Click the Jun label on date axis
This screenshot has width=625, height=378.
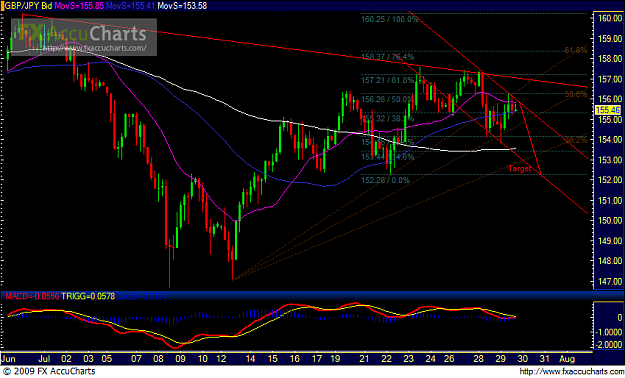8,358
